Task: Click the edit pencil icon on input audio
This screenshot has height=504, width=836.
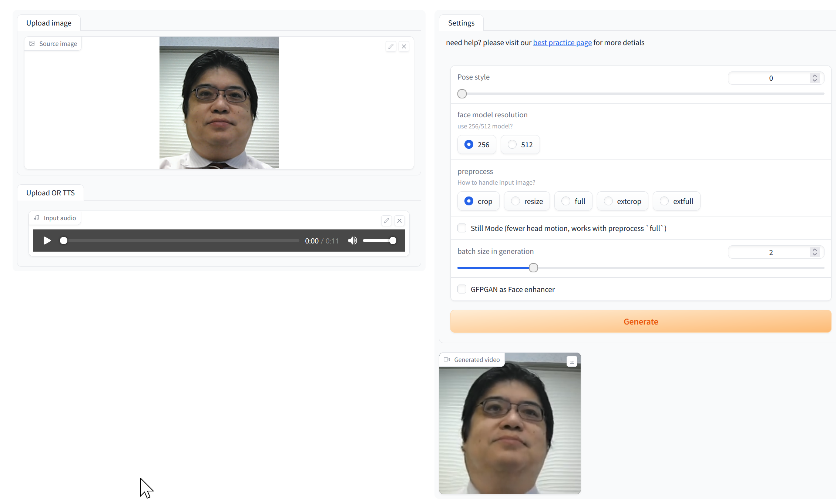Action: [x=386, y=221]
